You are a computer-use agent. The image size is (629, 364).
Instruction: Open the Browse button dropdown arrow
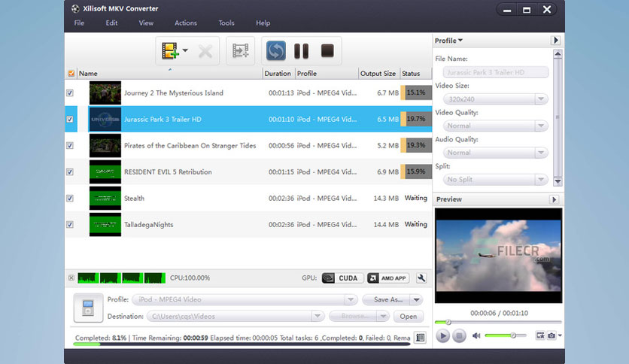383,317
